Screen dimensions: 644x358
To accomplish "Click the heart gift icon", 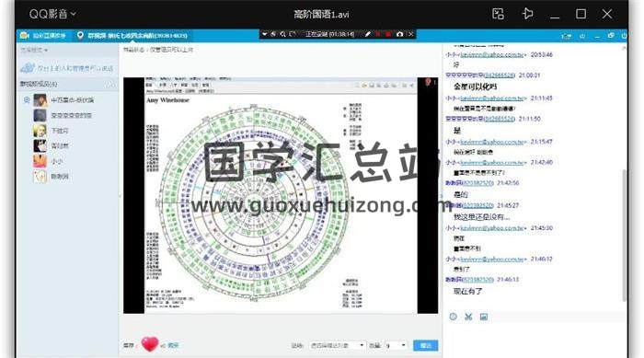I will pyautogui.click(x=149, y=343).
